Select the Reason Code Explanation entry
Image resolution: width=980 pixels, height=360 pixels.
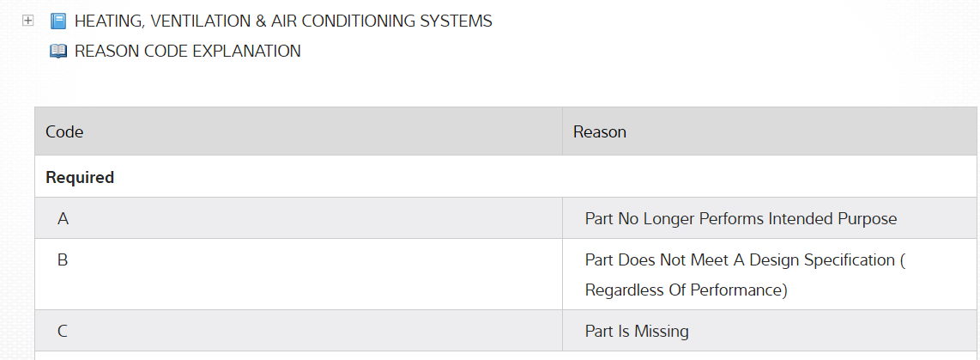pyautogui.click(x=187, y=52)
